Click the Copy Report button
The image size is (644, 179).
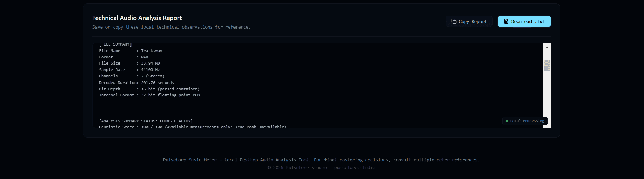pos(469,21)
